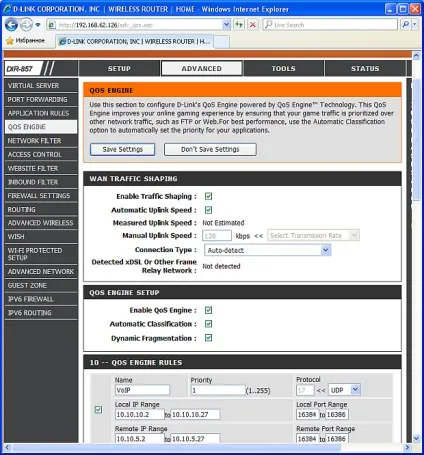Refresh the page with green arrows icon

tap(239, 25)
